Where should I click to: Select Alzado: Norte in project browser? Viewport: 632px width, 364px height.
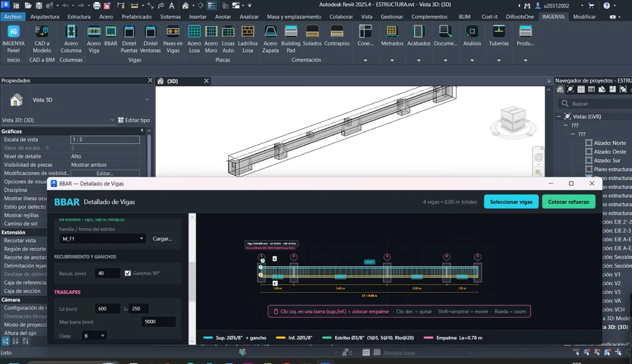point(610,143)
